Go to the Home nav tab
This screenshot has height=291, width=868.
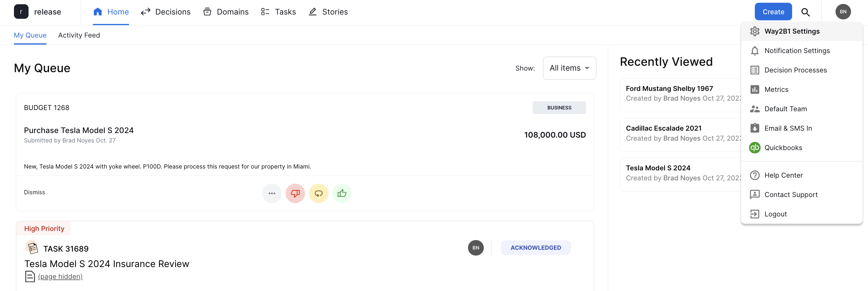click(111, 12)
